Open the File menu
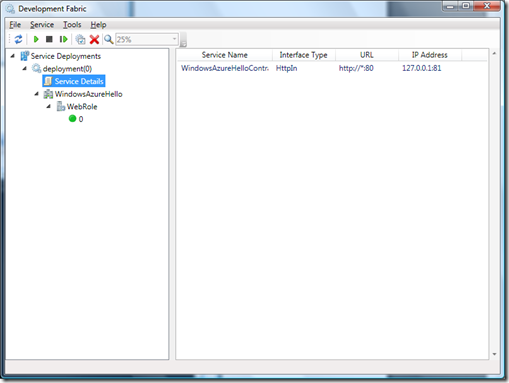Screen dimensions: 509x383 [15, 25]
